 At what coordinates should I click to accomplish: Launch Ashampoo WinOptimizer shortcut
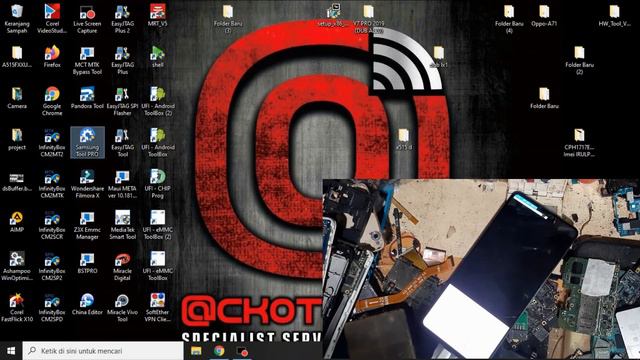pos(17,266)
